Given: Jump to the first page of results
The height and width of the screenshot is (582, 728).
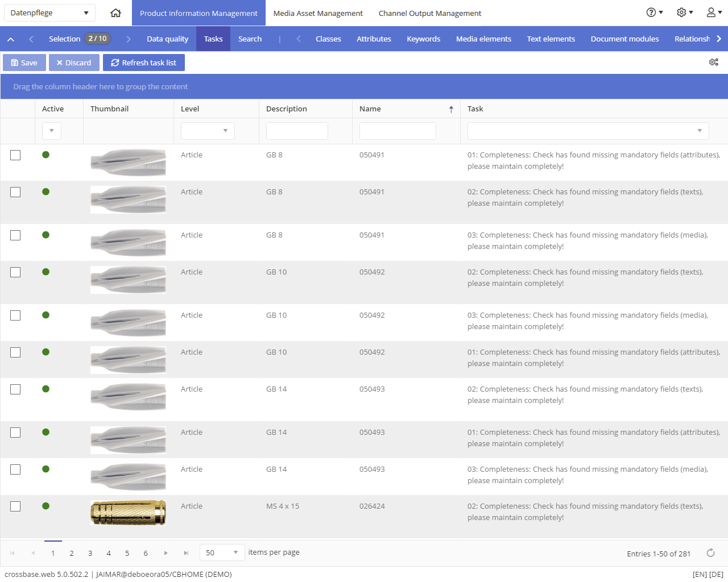Looking at the screenshot, I should (x=13, y=553).
